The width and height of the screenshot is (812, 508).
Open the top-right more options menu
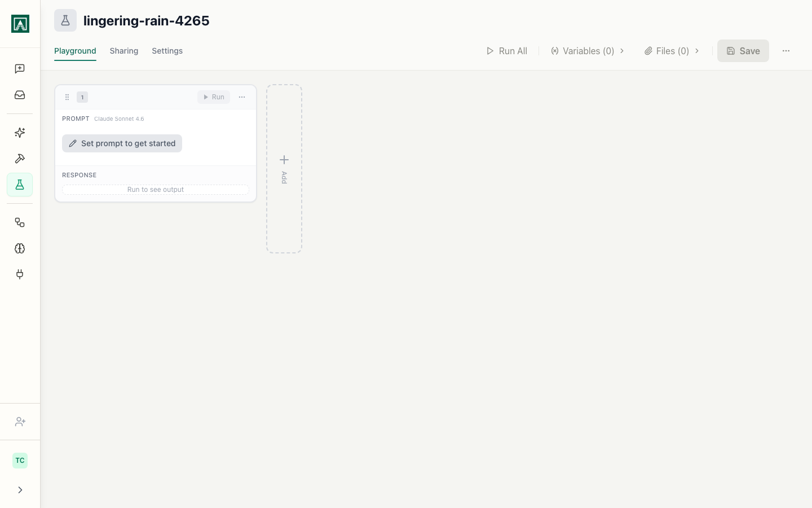[x=786, y=51]
